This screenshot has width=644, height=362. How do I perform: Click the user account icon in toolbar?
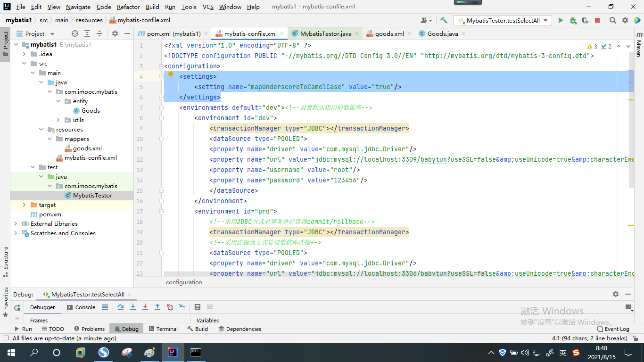pos(426,20)
